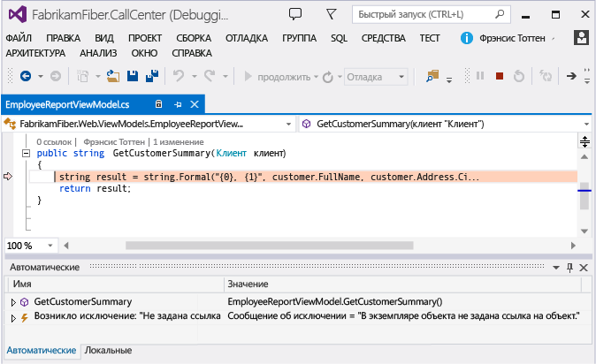
Task: Expand the GetCustomerSummary row
Action: coord(13,302)
